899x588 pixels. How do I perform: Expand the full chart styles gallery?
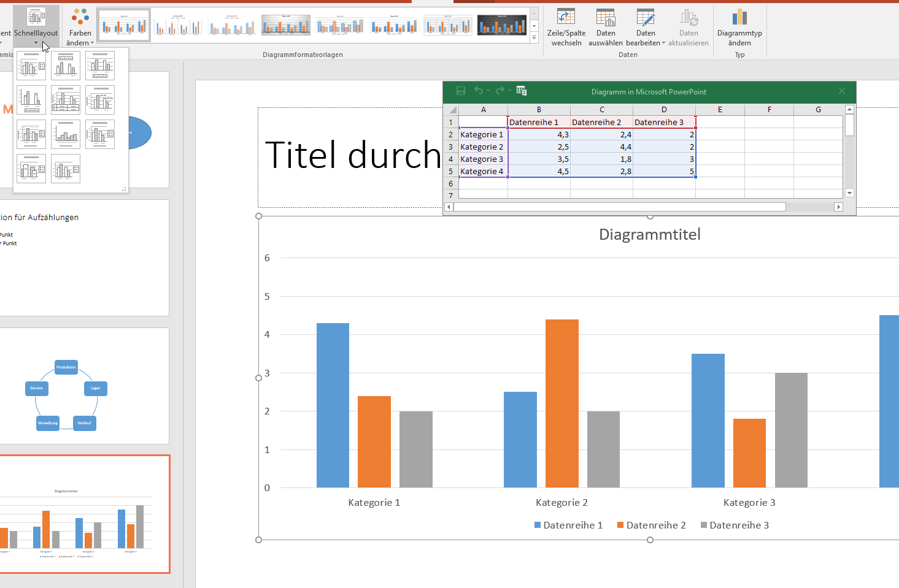pyautogui.click(x=534, y=38)
